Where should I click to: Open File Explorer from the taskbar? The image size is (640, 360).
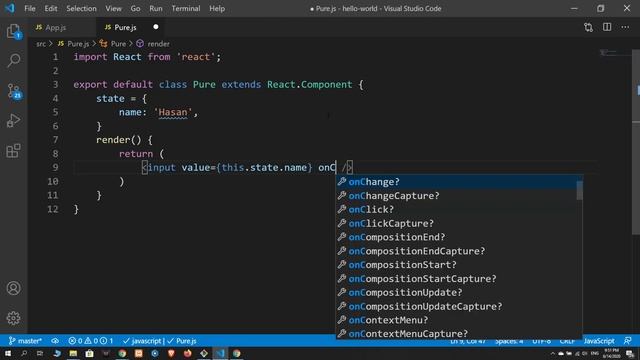tap(73, 353)
